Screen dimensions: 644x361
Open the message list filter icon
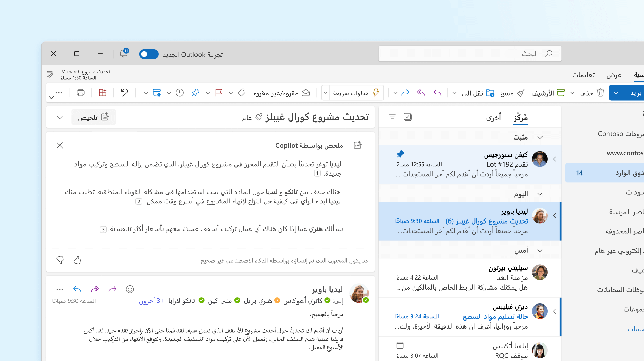392,117
